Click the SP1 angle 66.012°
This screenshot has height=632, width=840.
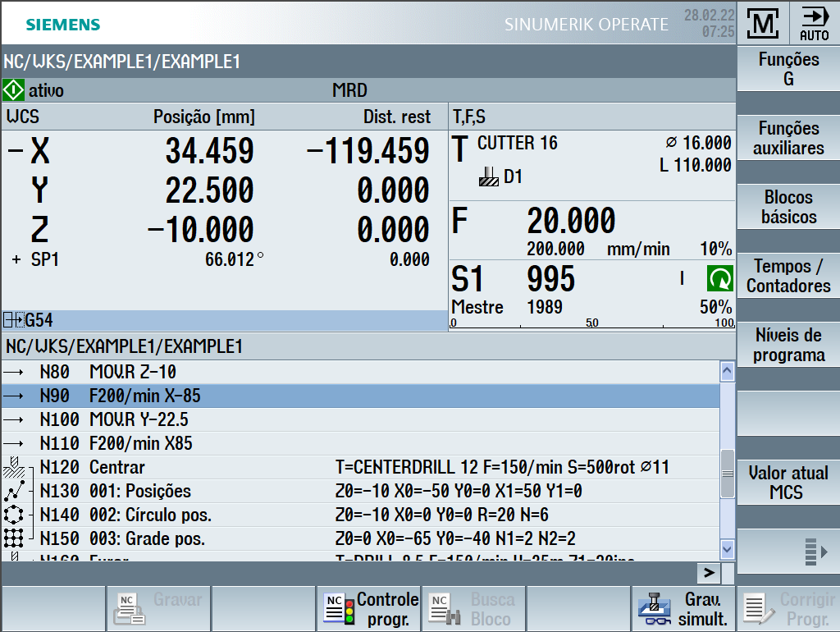click(234, 259)
